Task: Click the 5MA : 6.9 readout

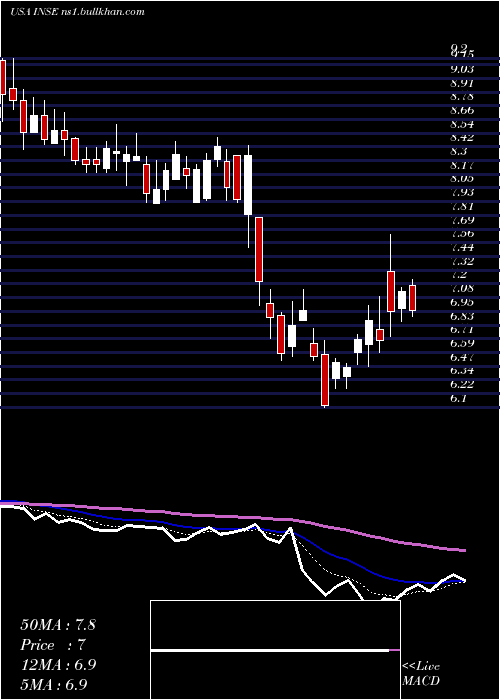Action: [54, 684]
